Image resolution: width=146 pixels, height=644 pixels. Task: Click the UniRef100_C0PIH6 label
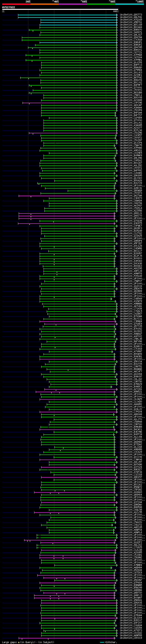(131, 103)
